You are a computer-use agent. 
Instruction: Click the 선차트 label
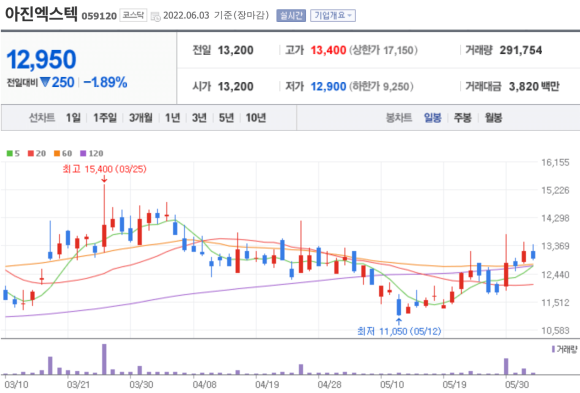coord(42,118)
